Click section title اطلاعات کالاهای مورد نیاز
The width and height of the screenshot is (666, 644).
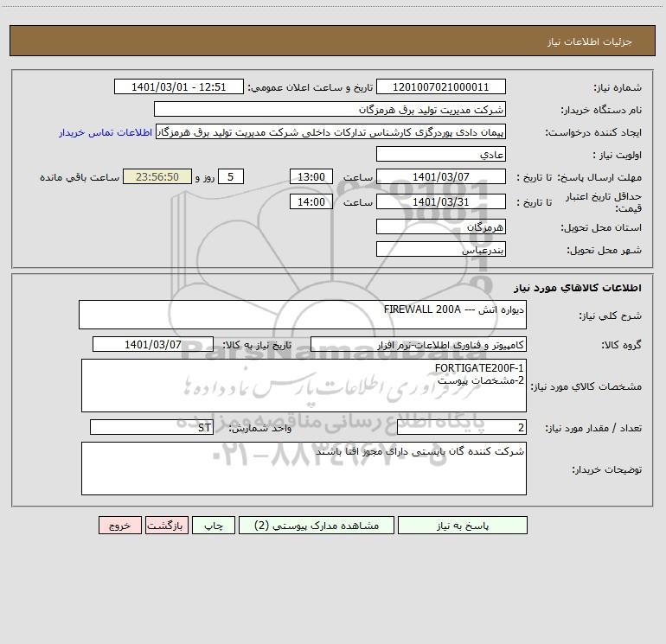tap(578, 288)
